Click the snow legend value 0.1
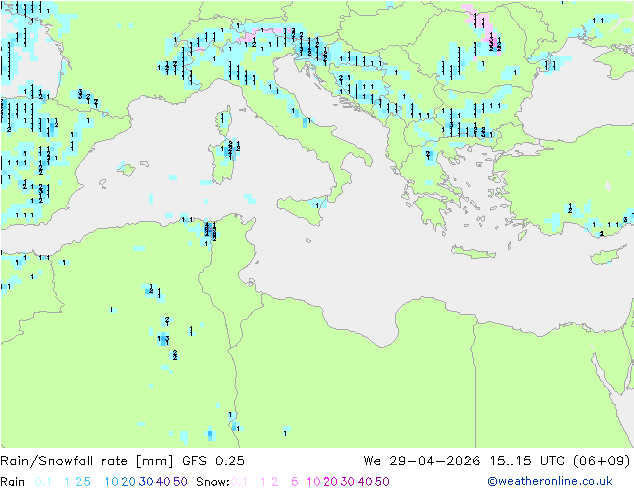 tap(239, 482)
